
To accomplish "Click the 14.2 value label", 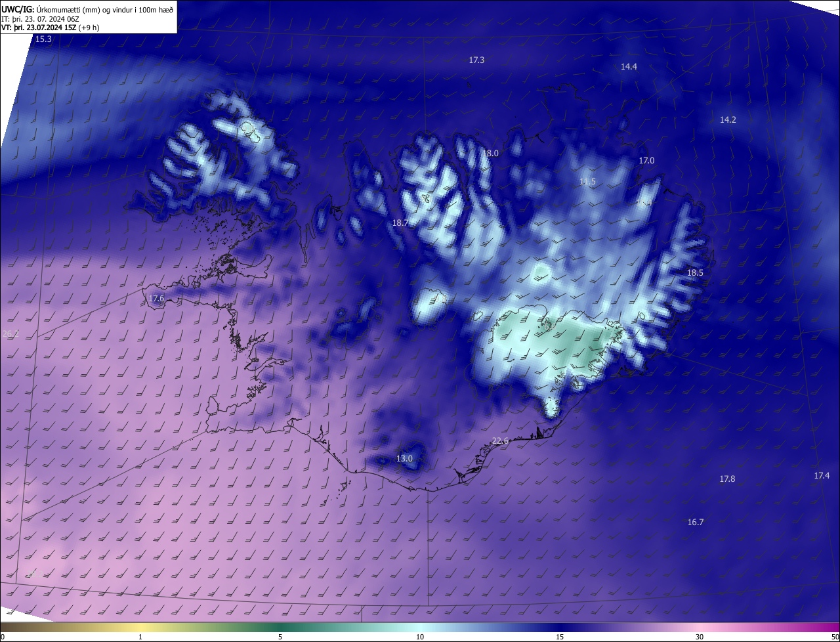I will pos(728,120).
